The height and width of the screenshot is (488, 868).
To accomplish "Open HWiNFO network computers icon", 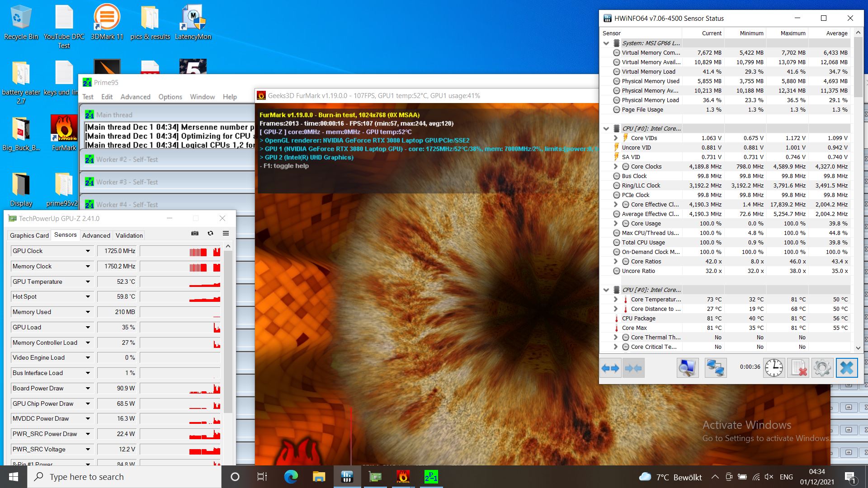I will (x=716, y=368).
